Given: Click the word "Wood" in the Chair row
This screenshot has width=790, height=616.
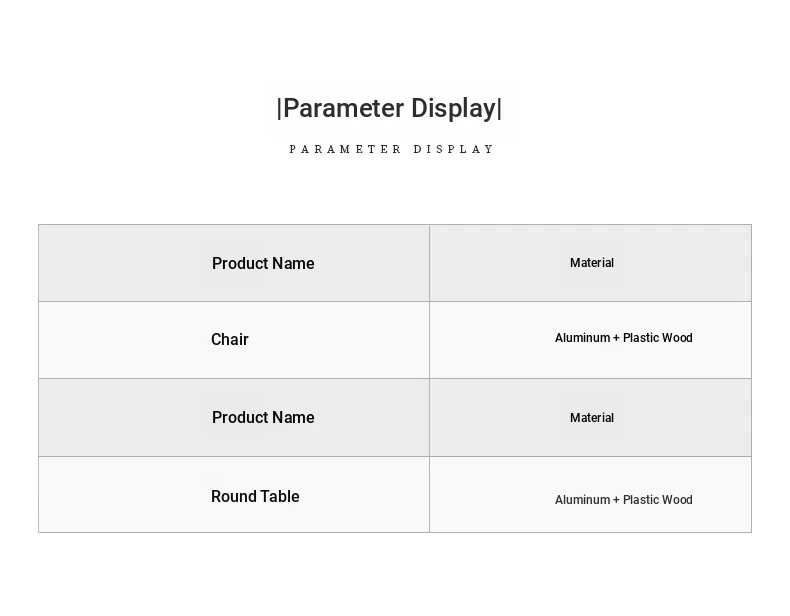Looking at the screenshot, I should pos(676,338).
